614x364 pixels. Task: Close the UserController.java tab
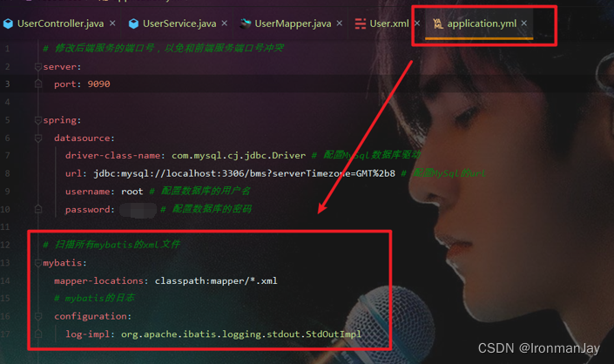tap(112, 24)
